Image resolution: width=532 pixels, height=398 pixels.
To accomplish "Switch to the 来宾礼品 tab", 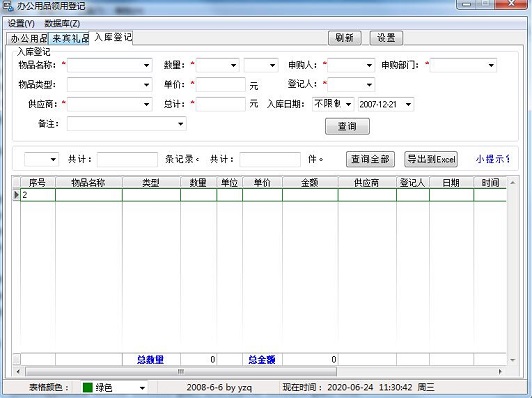I will pos(70,38).
